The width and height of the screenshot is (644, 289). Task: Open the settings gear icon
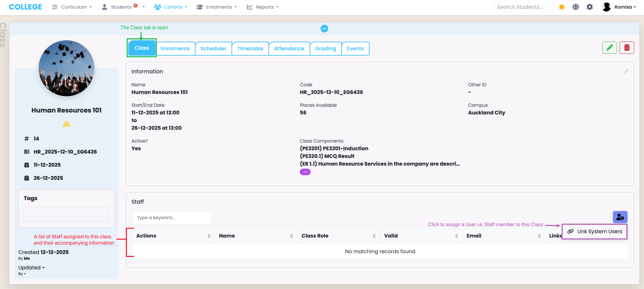coord(590,7)
